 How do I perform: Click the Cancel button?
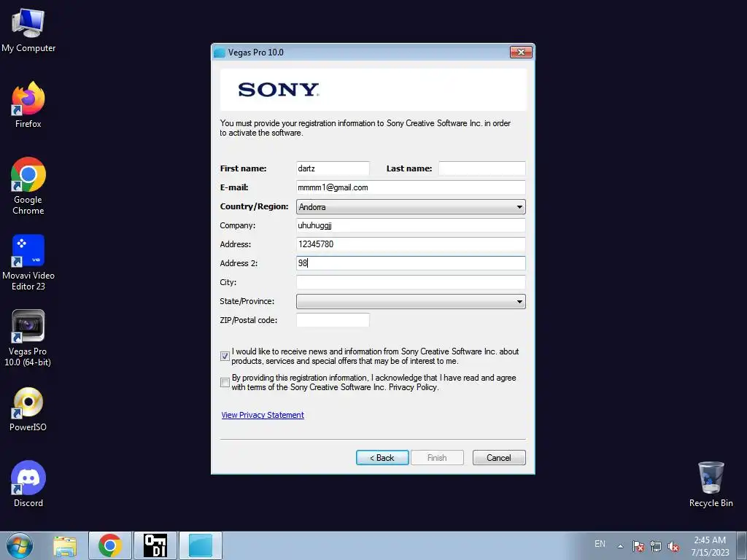[499, 458]
